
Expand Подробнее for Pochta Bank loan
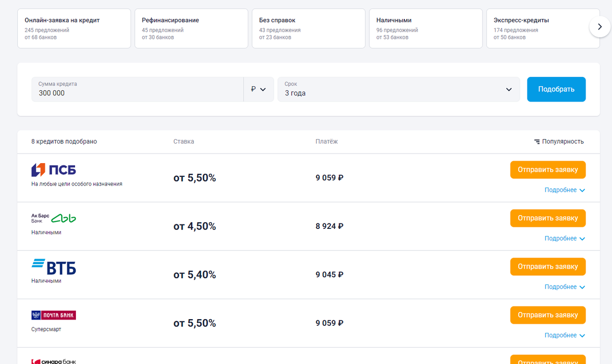point(565,335)
